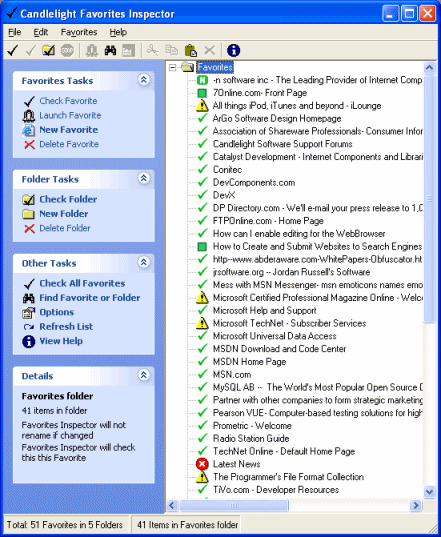441x537 pixels.
Task: Click green square icon of 7Online.com
Action: coord(202,93)
